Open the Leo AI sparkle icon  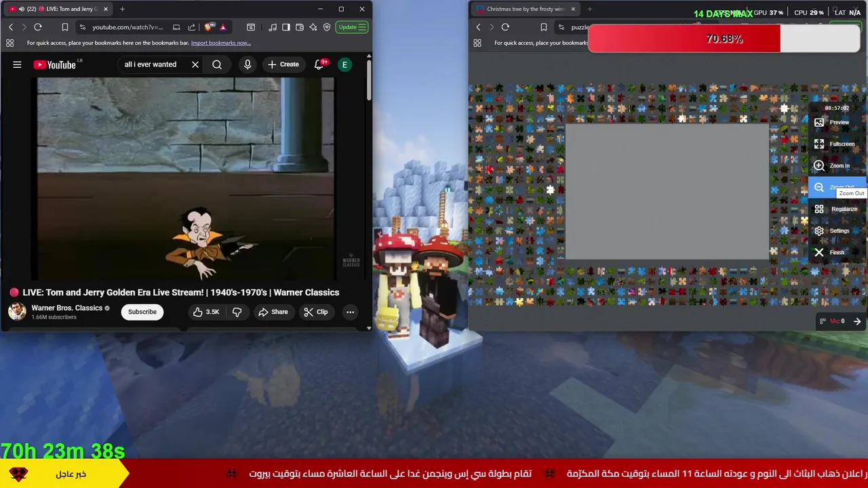click(x=313, y=27)
